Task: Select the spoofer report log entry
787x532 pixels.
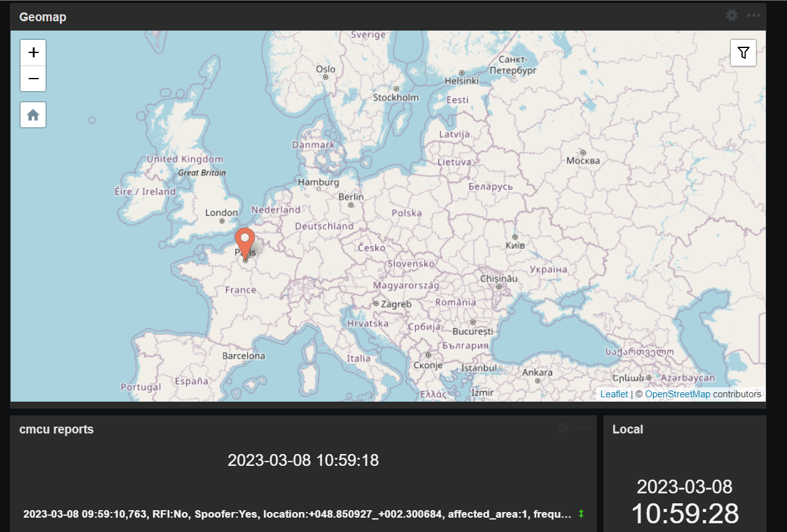Action: click(297, 515)
